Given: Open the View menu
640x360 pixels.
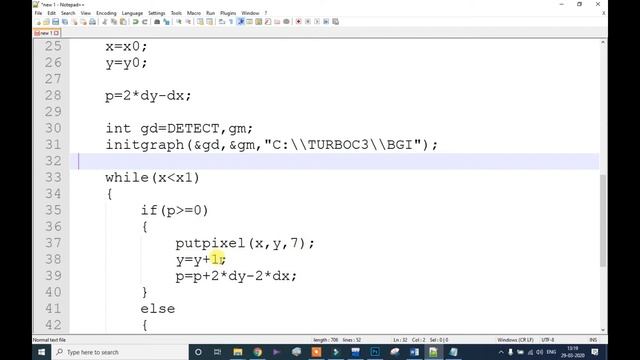Looking at the screenshot, I should 86,13.
